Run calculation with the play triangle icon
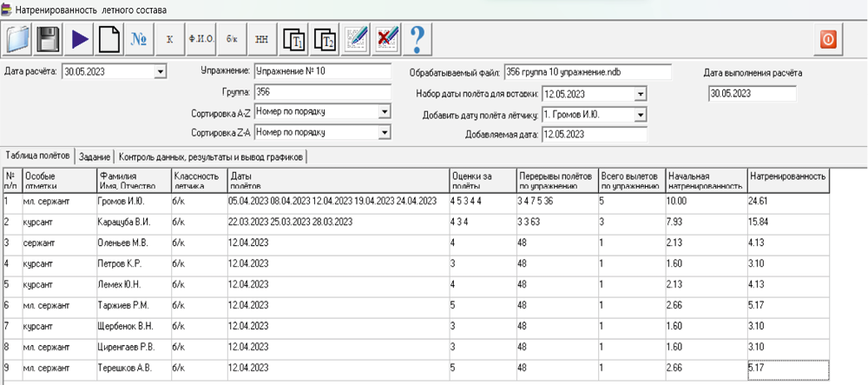The image size is (868, 385). [x=80, y=38]
